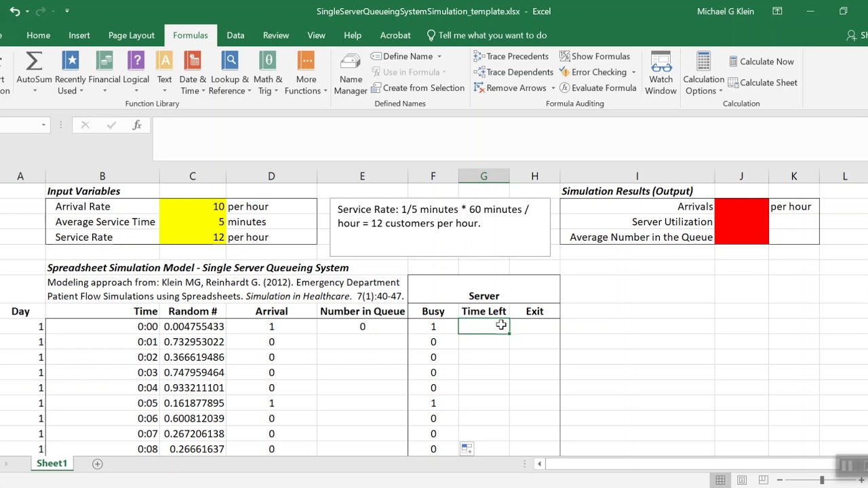The image size is (868, 488).
Task: Add a new sheet with plus icon
Action: [97, 464]
